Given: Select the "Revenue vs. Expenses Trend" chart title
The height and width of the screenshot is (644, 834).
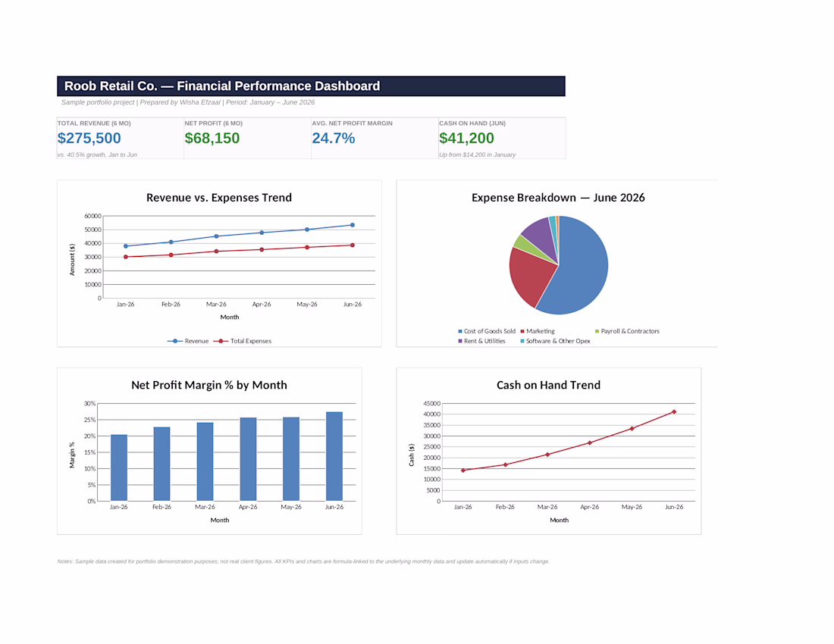Looking at the screenshot, I should [219, 198].
